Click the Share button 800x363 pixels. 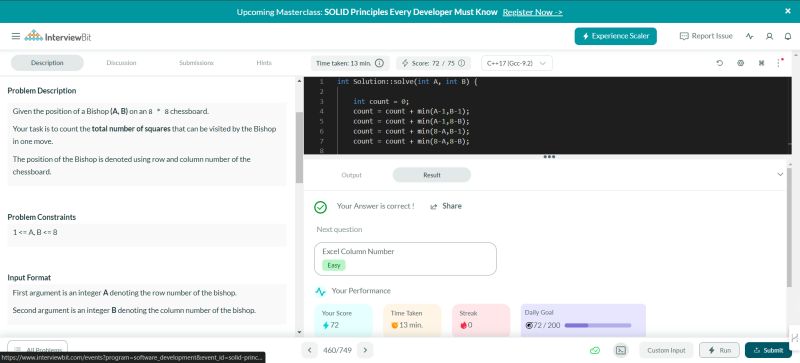click(446, 206)
